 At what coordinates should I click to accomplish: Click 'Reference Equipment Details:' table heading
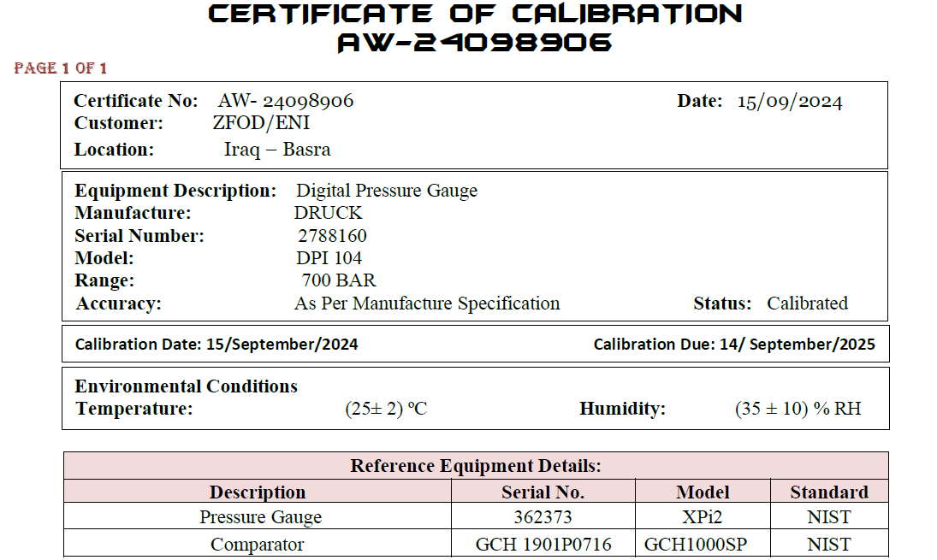click(476, 466)
